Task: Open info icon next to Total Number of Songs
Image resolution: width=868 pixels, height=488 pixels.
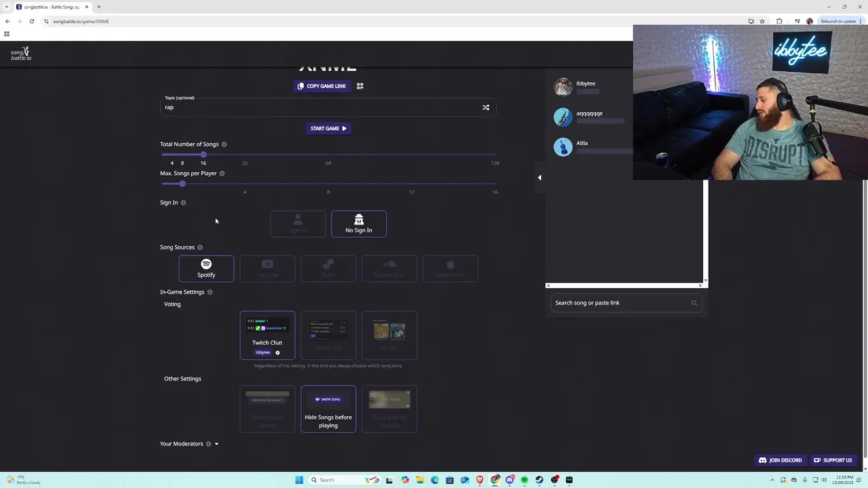Action: 224,144
